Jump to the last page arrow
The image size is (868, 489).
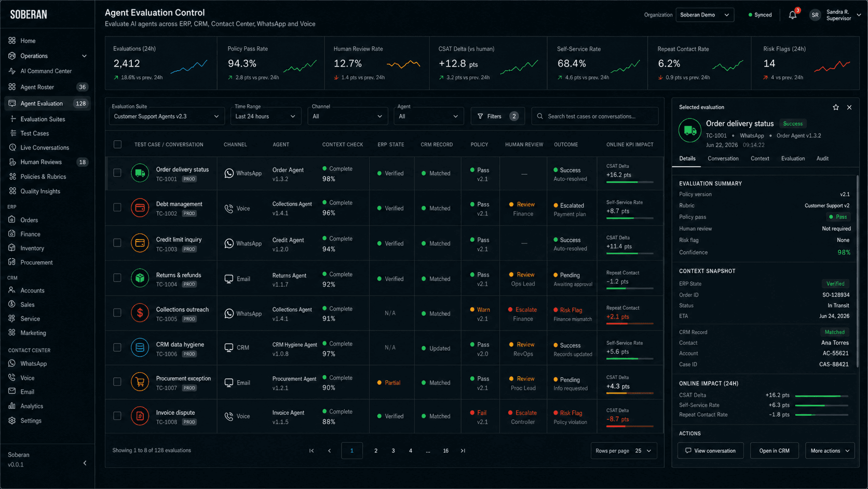(x=463, y=451)
